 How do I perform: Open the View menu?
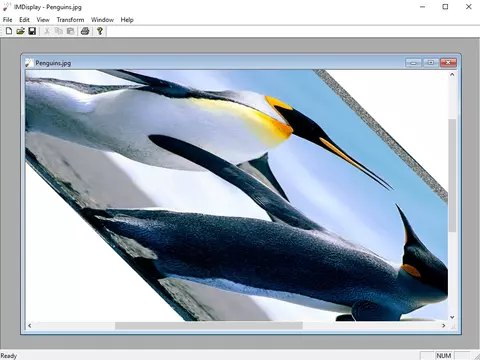43,20
